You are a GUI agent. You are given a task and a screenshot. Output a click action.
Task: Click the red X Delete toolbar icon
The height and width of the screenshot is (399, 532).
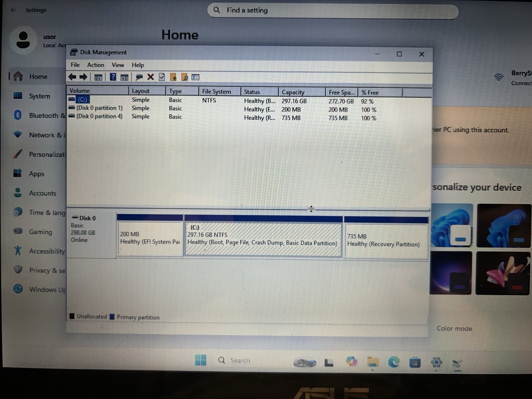[150, 77]
